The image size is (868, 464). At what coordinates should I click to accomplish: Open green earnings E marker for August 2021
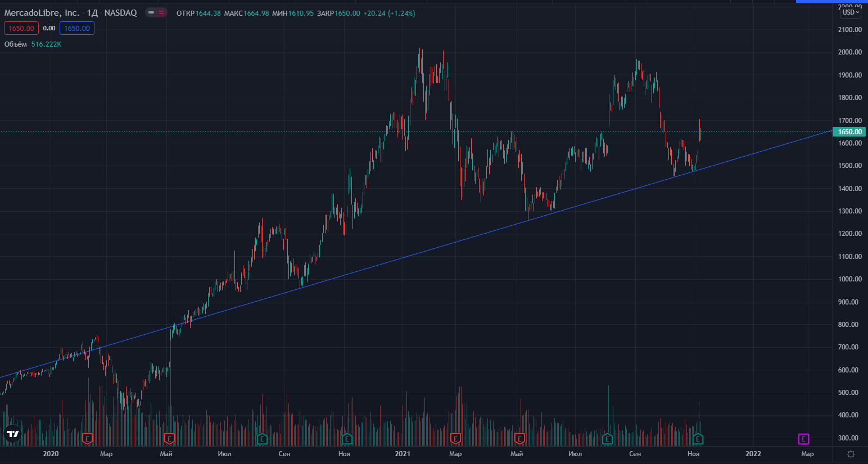607,439
